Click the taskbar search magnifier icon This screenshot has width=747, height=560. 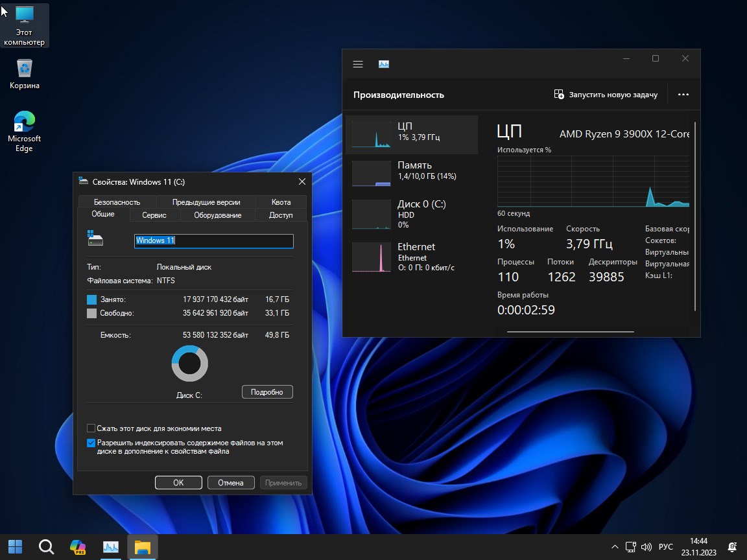click(x=47, y=547)
